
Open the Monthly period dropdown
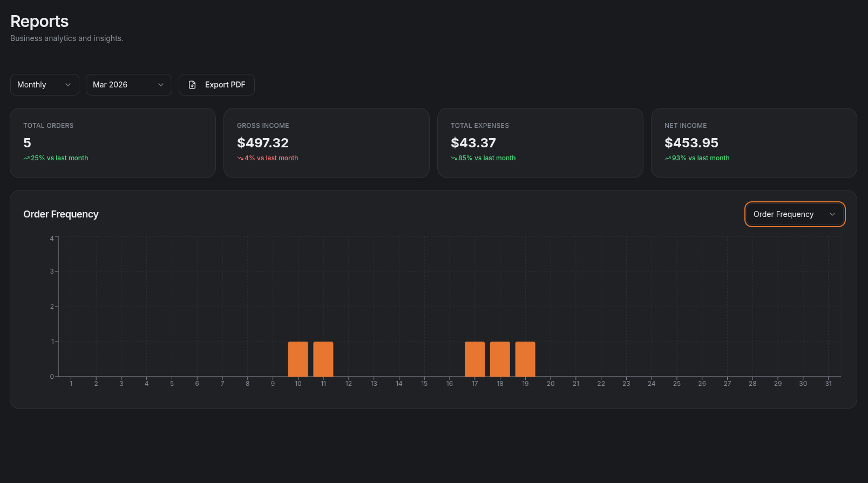[44, 85]
